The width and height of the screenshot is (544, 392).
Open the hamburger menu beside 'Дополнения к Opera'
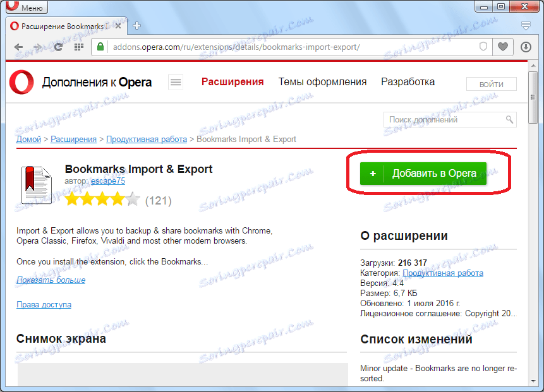coord(175,81)
